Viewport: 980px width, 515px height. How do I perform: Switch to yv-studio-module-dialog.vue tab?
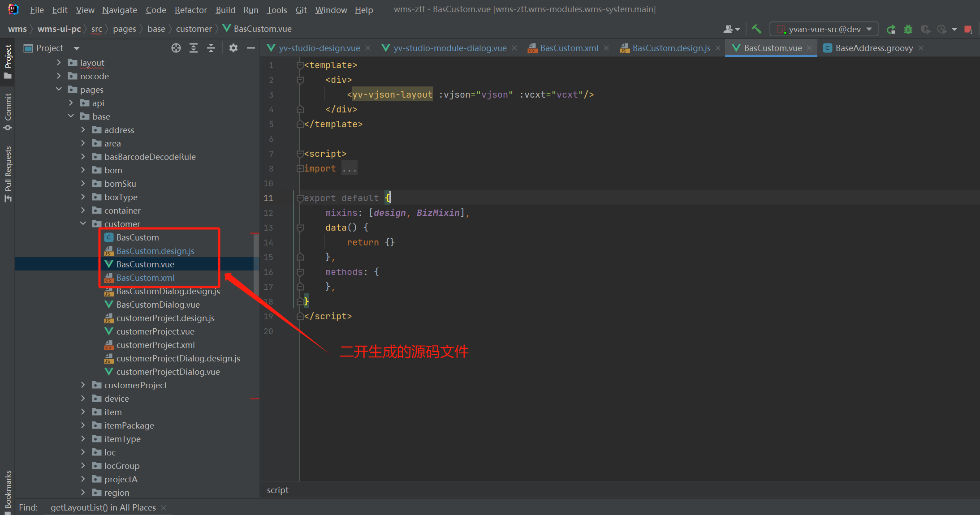point(450,48)
